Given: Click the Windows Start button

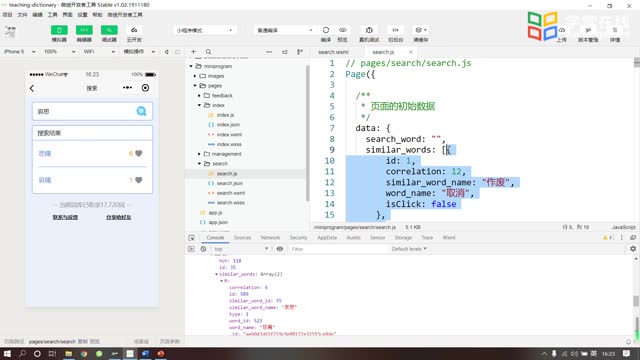Looking at the screenshot, I should [x=7, y=353].
